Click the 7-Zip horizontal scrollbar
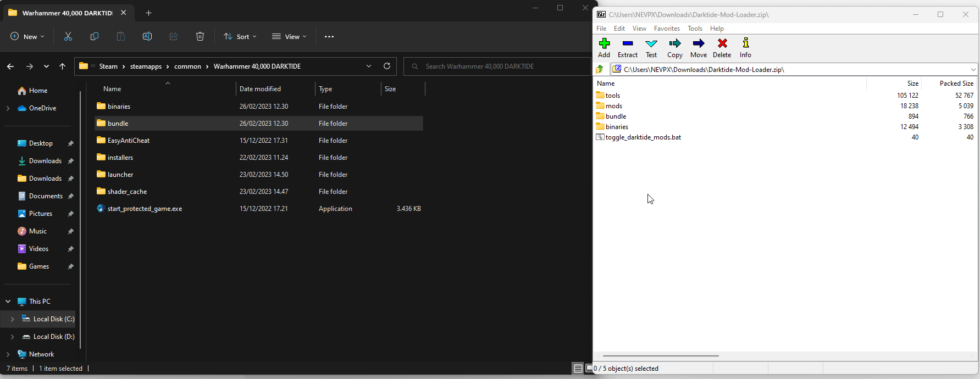Viewport: 980px width, 379px height. (x=661, y=356)
